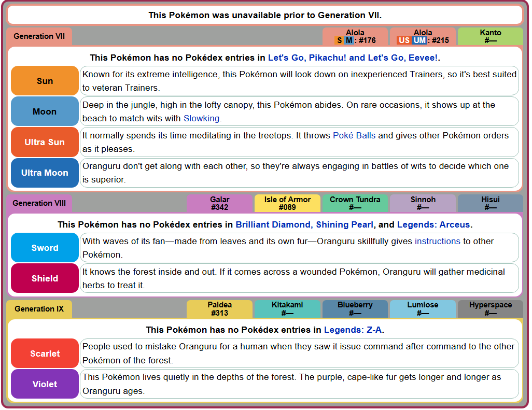The height and width of the screenshot is (410, 532).
Task: Click the US badge in Alola #215
Action: 404,40
